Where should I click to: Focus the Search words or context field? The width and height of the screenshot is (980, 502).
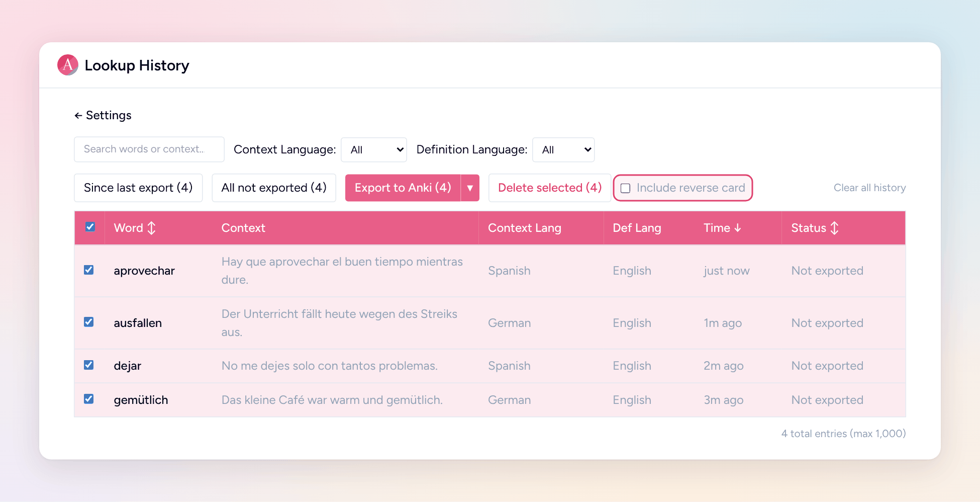pos(149,149)
